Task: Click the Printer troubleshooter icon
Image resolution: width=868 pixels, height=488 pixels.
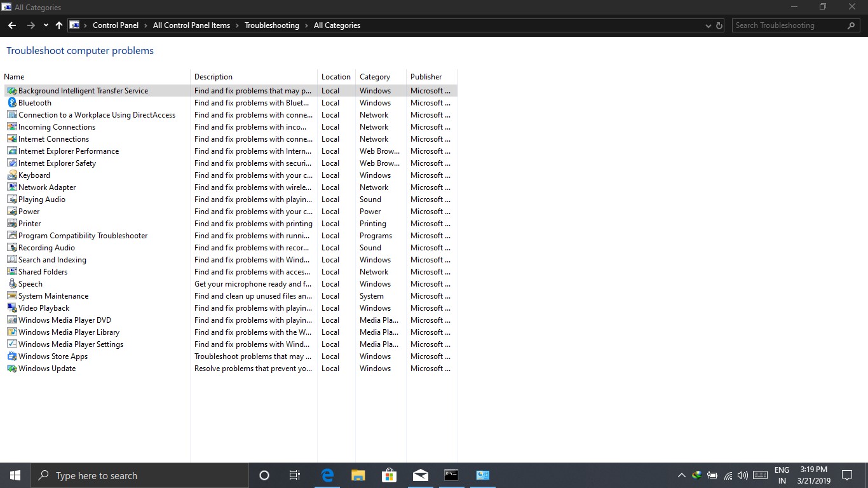Action: tap(12, 224)
